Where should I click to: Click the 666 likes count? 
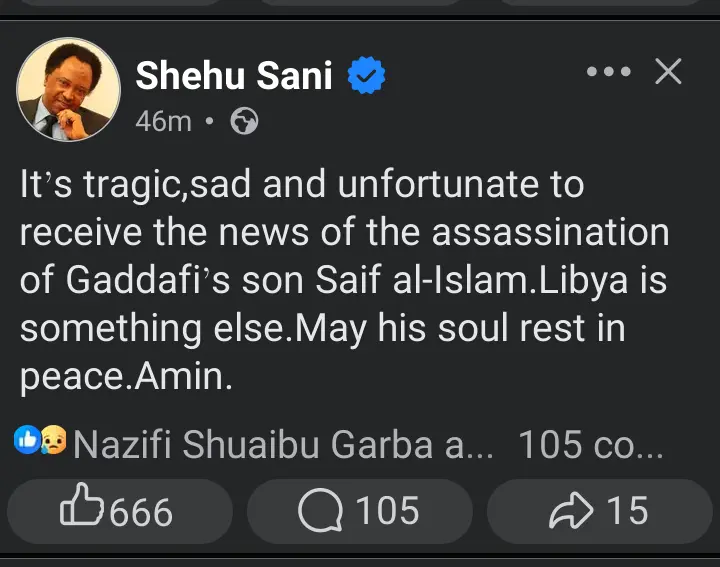pyautogui.click(x=141, y=512)
